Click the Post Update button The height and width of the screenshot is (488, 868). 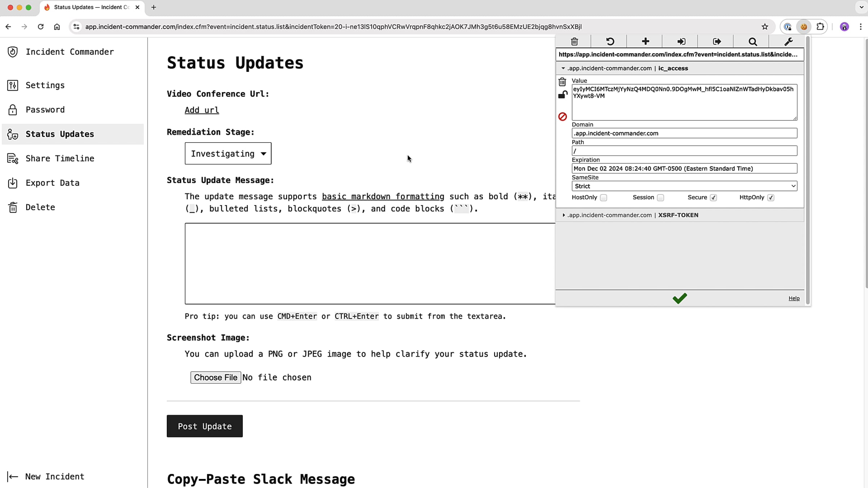[x=204, y=426]
